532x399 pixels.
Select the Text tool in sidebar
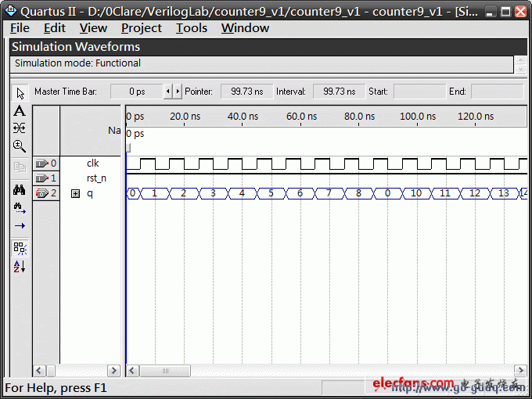pyautogui.click(x=20, y=110)
